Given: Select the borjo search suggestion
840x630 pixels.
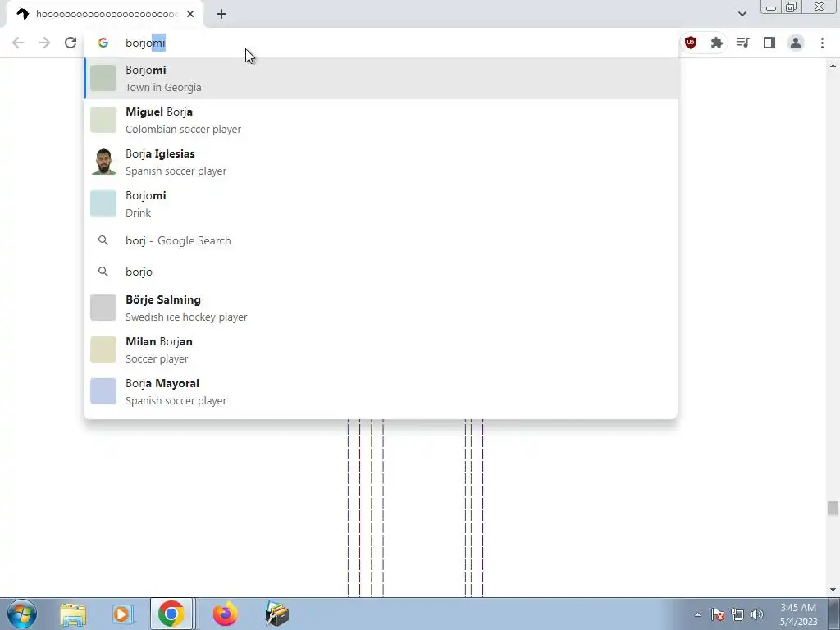Looking at the screenshot, I should click(381, 272).
